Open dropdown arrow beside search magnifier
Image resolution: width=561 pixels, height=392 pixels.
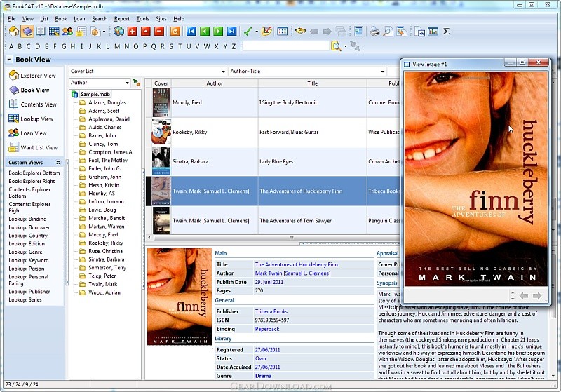pyautogui.click(x=345, y=46)
